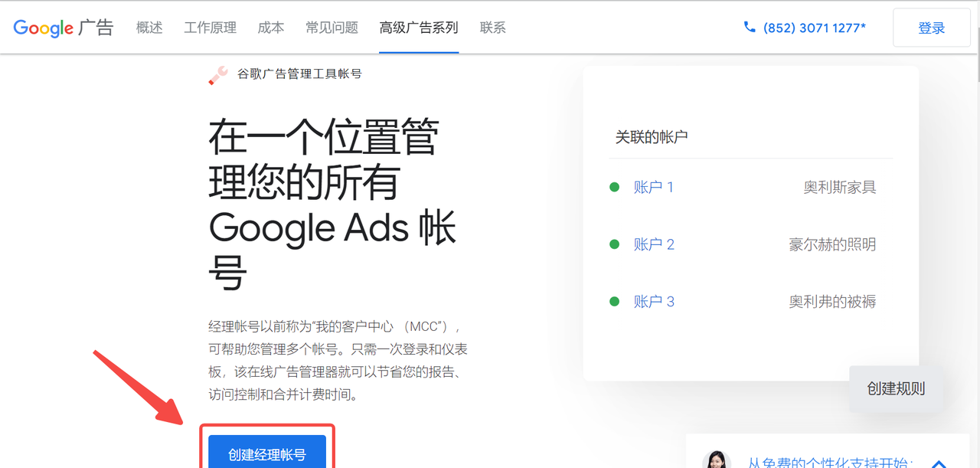Click the wrench icon beside 谷歌广告管理工具帐号

218,75
